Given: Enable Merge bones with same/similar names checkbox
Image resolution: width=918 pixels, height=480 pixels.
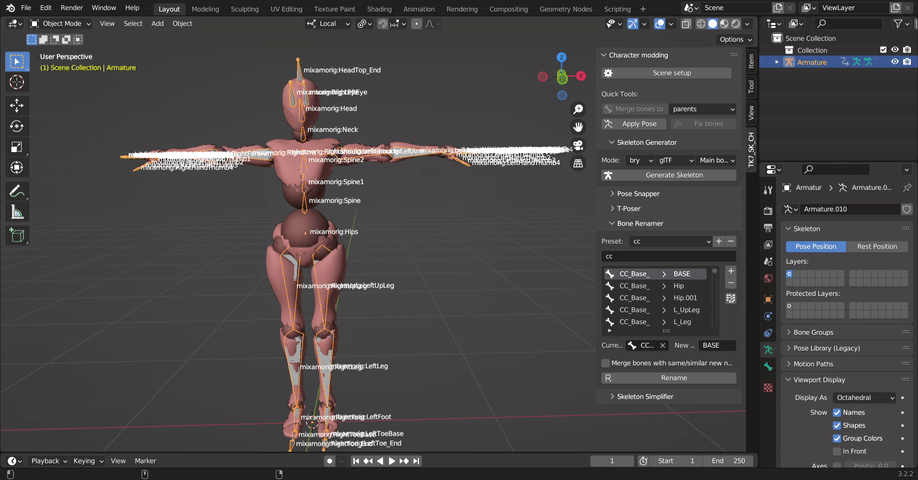Looking at the screenshot, I should click(x=606, y=363).
